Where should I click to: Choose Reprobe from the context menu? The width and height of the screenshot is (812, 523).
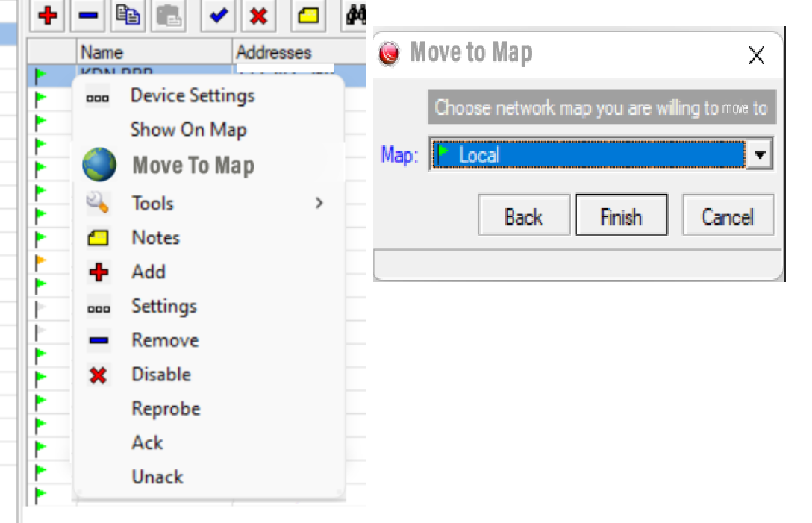tap(166, 408)
